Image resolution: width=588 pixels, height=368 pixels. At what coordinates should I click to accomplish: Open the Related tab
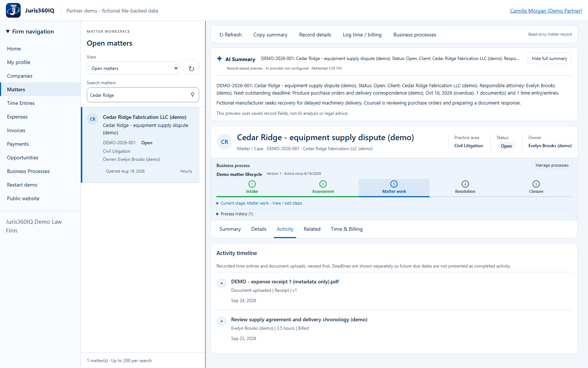click(x=312, y=229)
